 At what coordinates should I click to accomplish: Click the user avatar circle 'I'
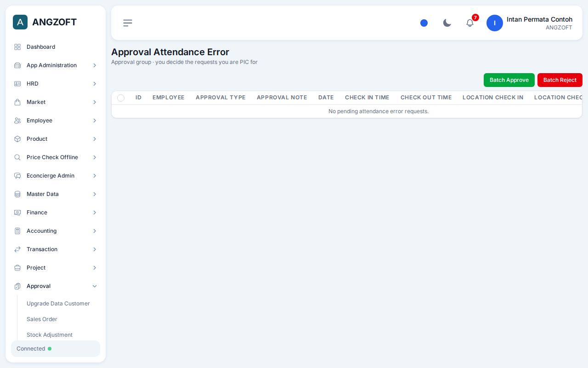pyautogui.click(x=495, y=23)
